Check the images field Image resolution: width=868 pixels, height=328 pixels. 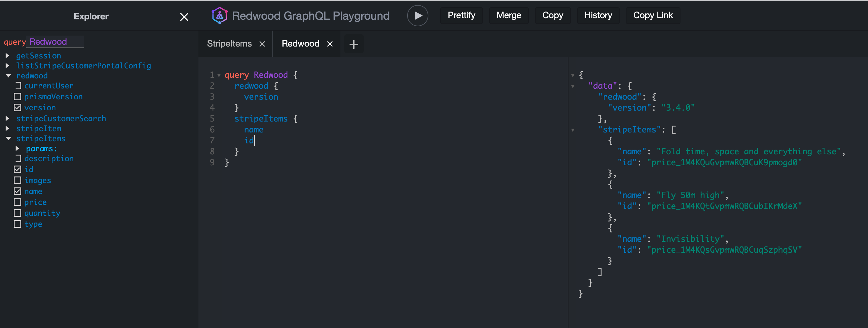click(17, 180)
